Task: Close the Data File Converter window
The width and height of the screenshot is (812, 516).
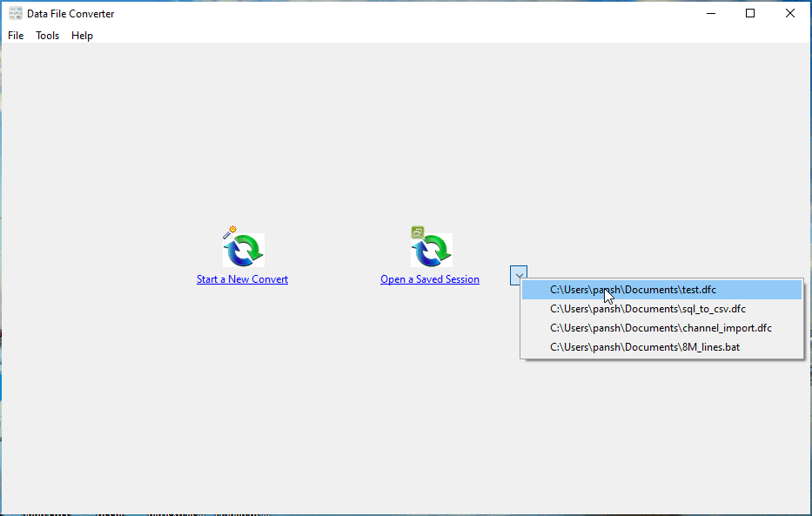Action: tap(790, 14)
